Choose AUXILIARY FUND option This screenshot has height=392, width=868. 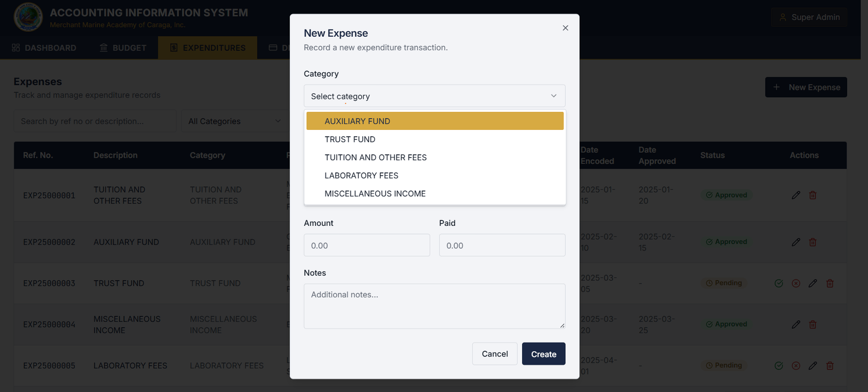tap(435, 121)
